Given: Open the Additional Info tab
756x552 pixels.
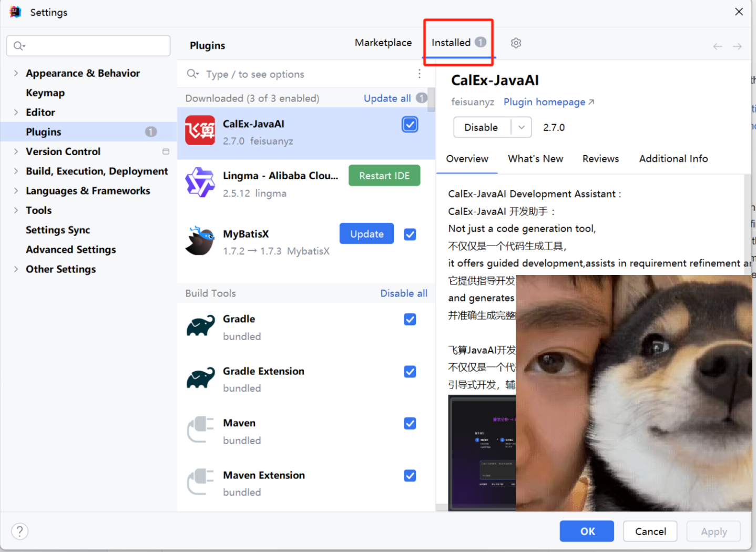Looking at the screenshot, I should (673, 159).
